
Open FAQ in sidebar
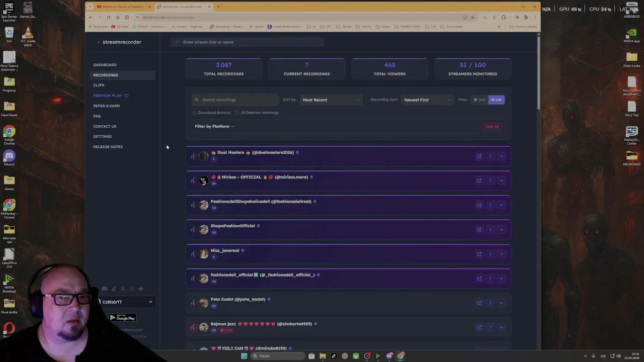(97, 116)
